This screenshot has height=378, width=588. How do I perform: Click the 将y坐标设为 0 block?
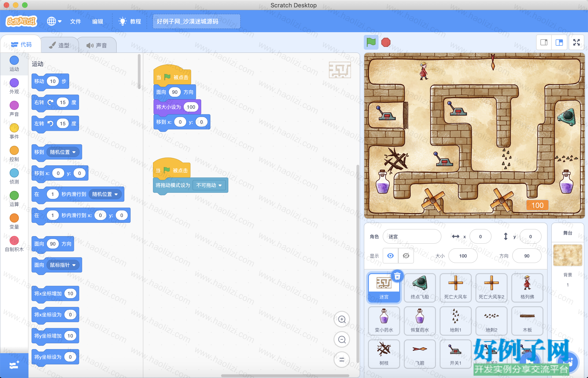point(55,357)
